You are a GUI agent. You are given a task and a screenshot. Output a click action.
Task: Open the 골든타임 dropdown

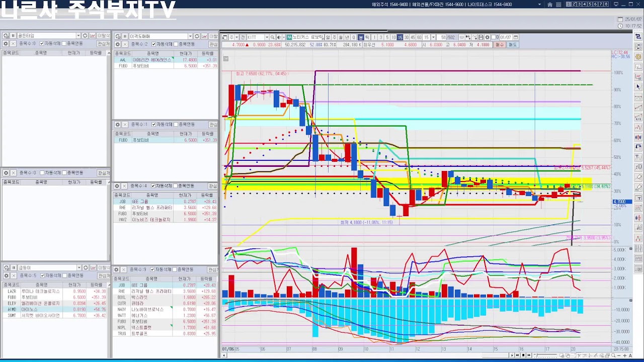[78, 36]
